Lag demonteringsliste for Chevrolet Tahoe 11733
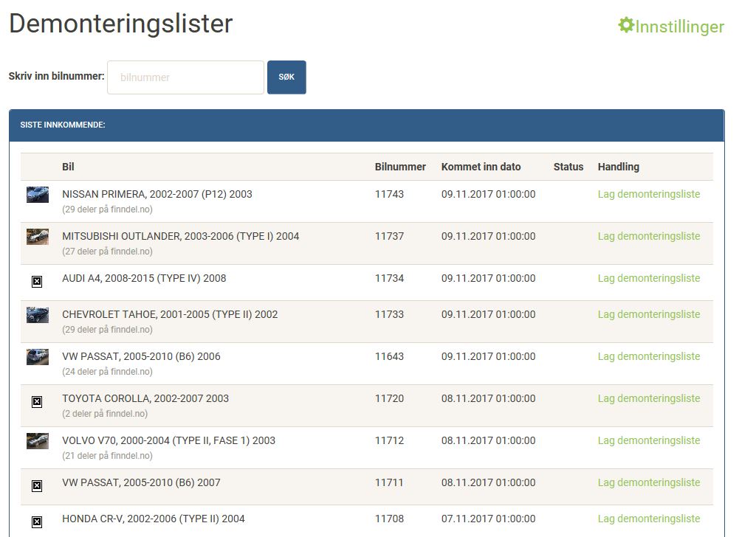This screenshot has height=537, width=756. click(648, 314)
